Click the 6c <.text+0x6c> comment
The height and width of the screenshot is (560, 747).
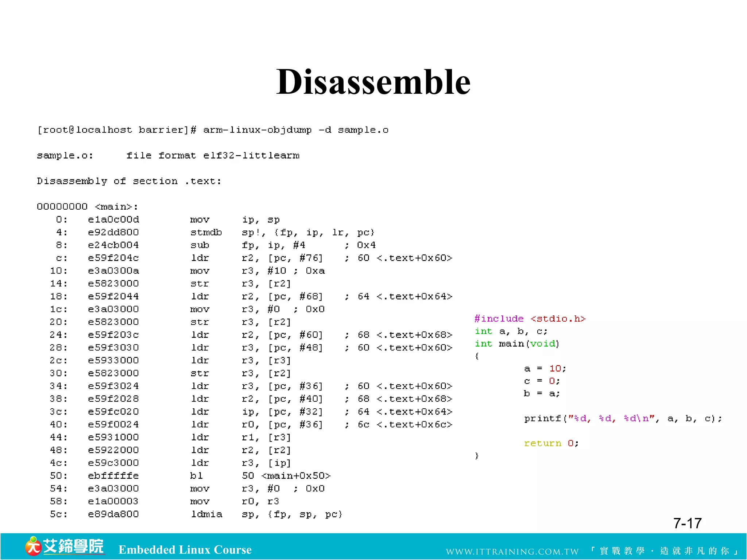coord(405,424)
